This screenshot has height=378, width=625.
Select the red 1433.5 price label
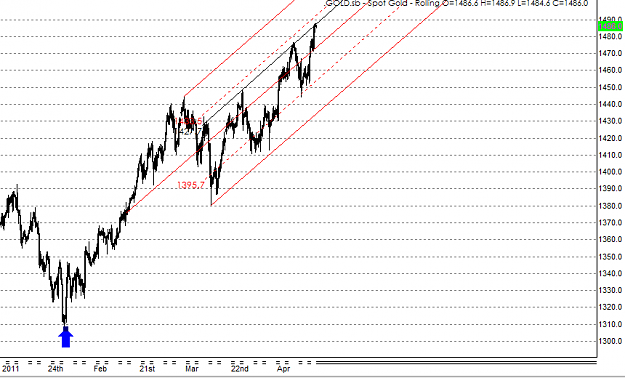click(x=188, y=121)
